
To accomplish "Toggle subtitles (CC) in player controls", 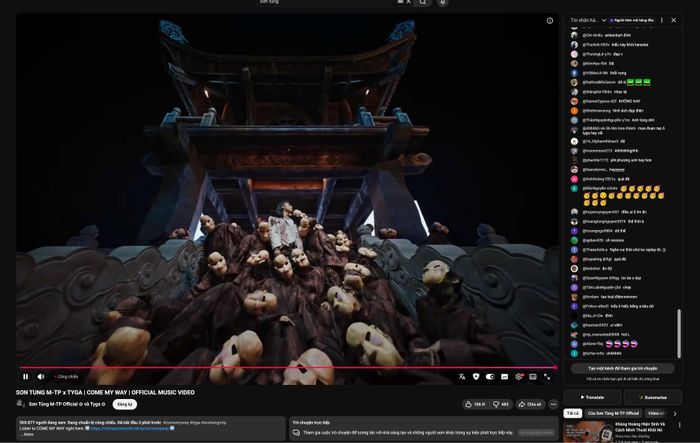I will tap(504, 376).
